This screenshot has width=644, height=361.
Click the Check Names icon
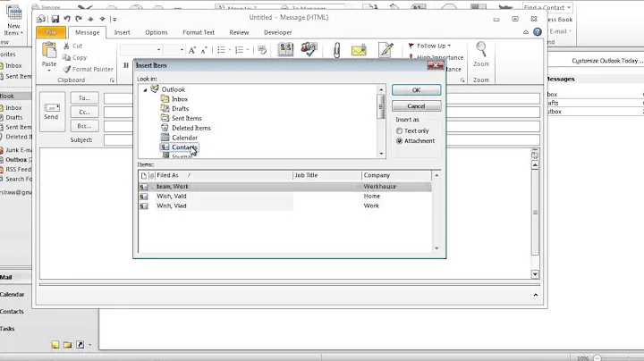pos(309,50)
